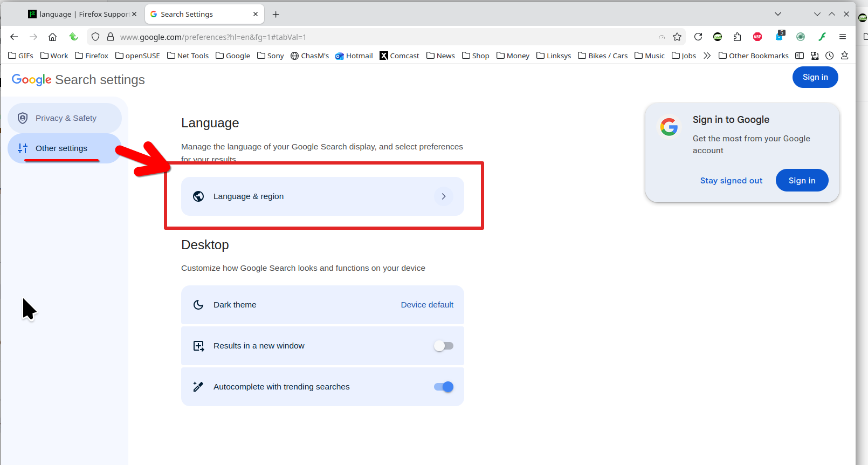Expand the Work bookmarks folder
The width and height of the screenshot is (868, 465).
pos(54,56)
